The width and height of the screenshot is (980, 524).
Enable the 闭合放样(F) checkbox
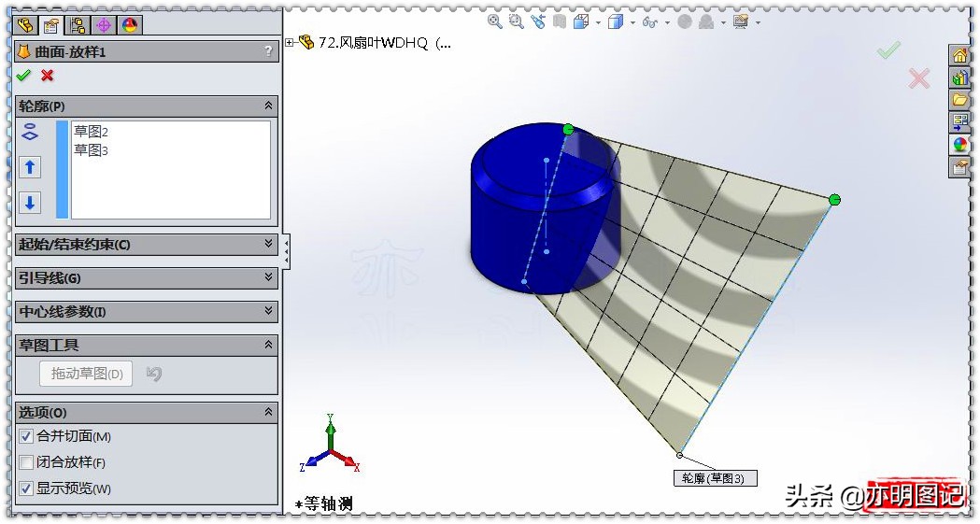pyautogui.click(x=25, y=462)
